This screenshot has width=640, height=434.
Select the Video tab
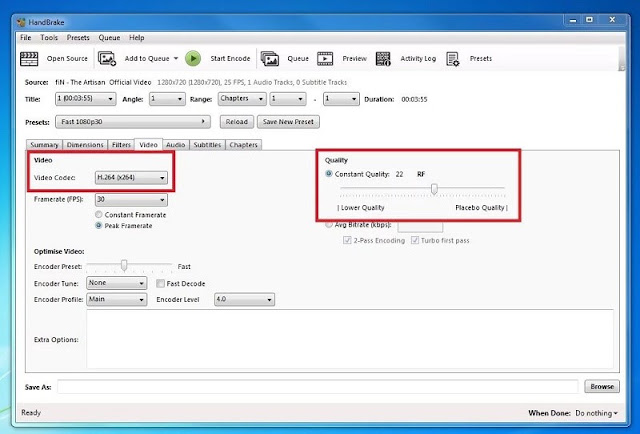[x=148, y=145]
